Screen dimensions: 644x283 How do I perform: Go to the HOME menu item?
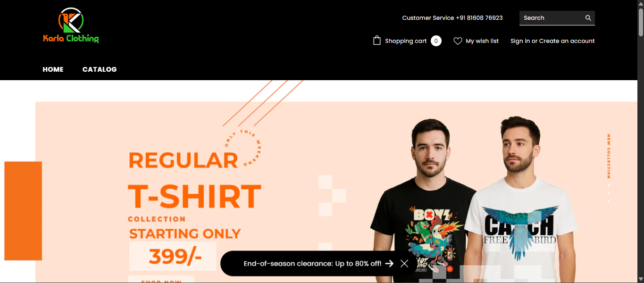coord(53,69)
